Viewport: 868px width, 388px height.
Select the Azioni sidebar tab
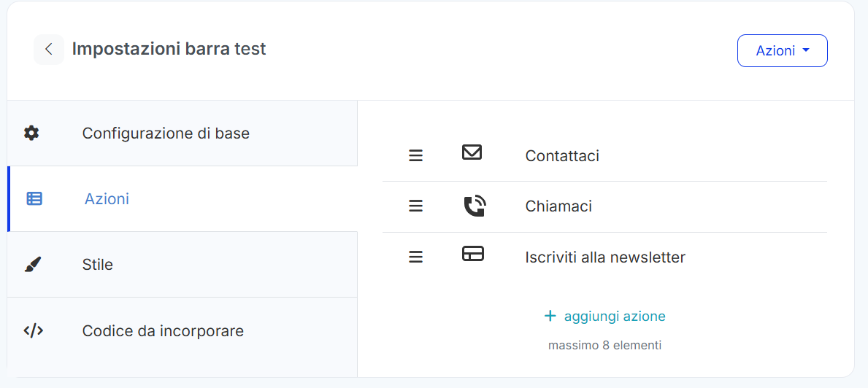[107, 198]
